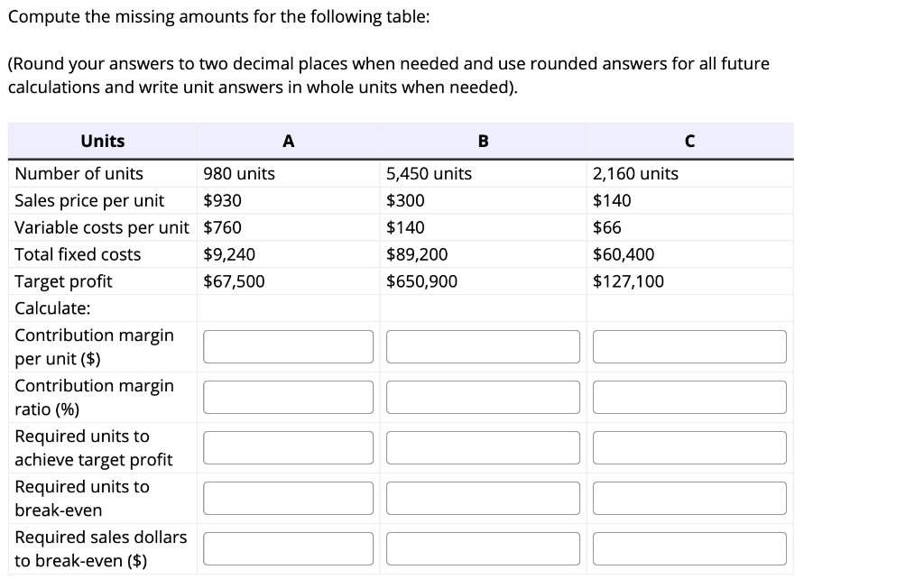
Task: Click the break-even units field under column C
Action: click(x=689, y=497)
